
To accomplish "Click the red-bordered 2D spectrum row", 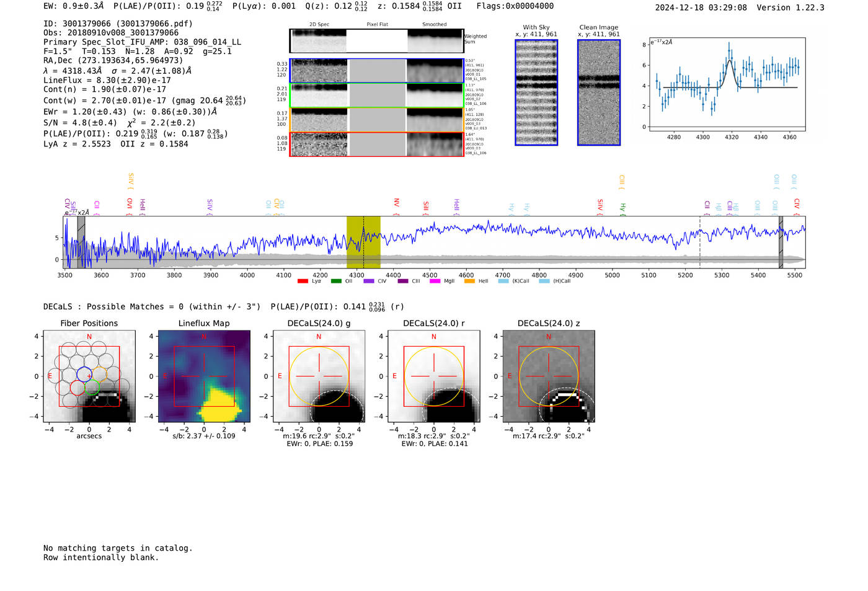I will [x=376, y=144].
